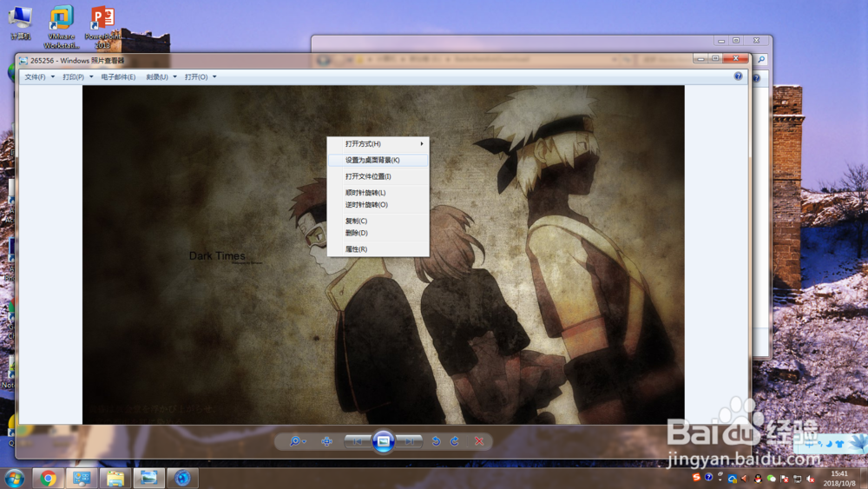
Task: Click the muted volume tray icon
Action: point(811,479)
